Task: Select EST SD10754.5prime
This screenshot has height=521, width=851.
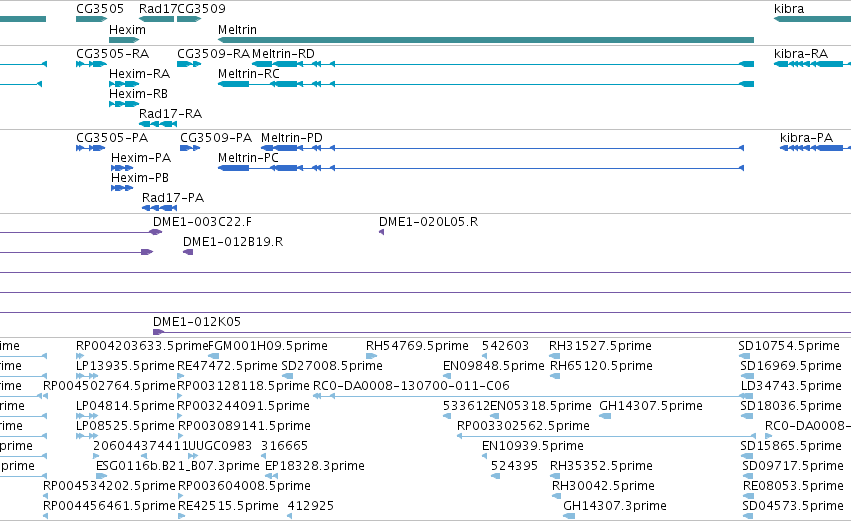Action: [x=789, y=346]
